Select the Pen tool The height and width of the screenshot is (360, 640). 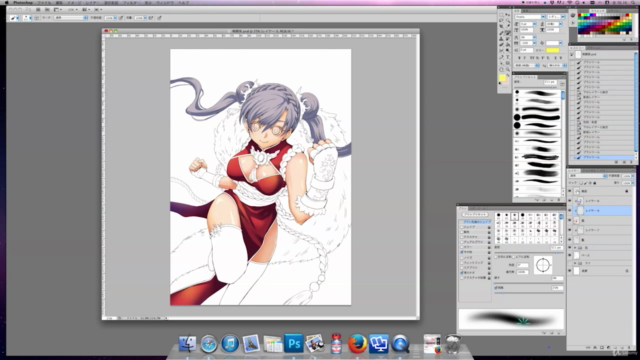501,57
